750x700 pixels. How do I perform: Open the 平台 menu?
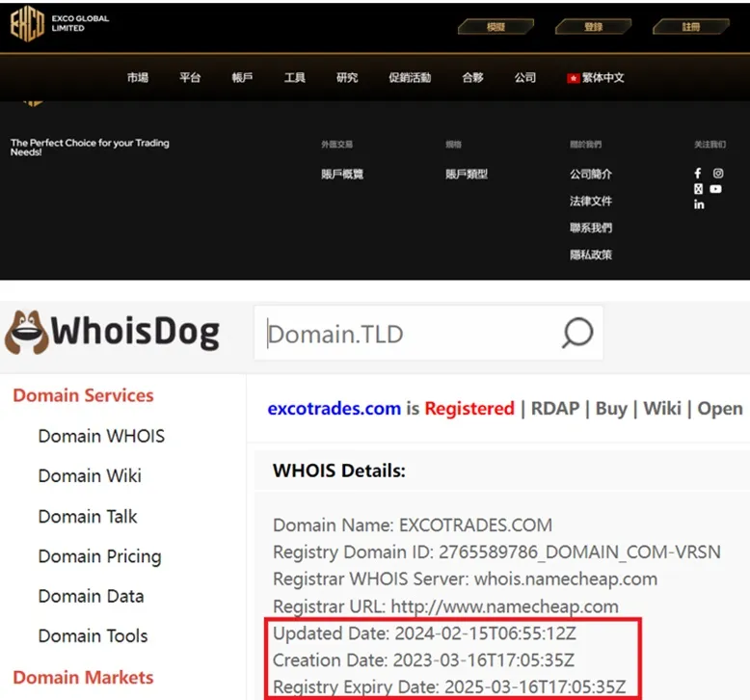coord(190,77)
